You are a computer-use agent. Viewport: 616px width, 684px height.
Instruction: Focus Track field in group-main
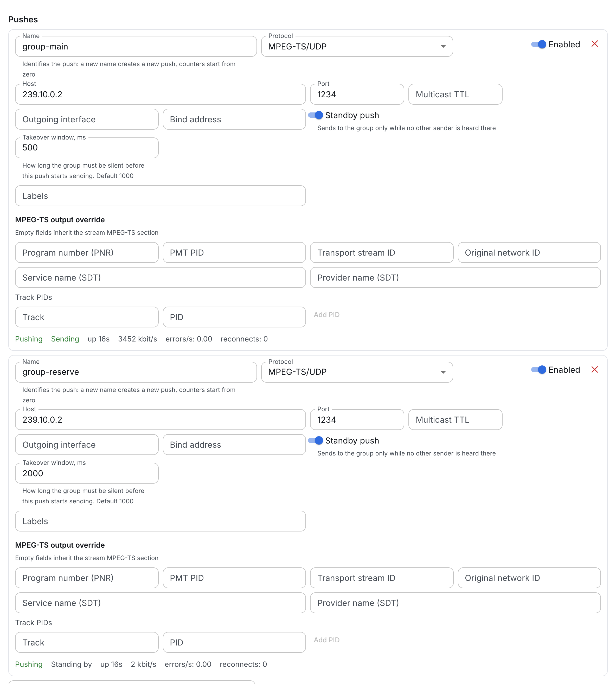click(x=87, y=317)
